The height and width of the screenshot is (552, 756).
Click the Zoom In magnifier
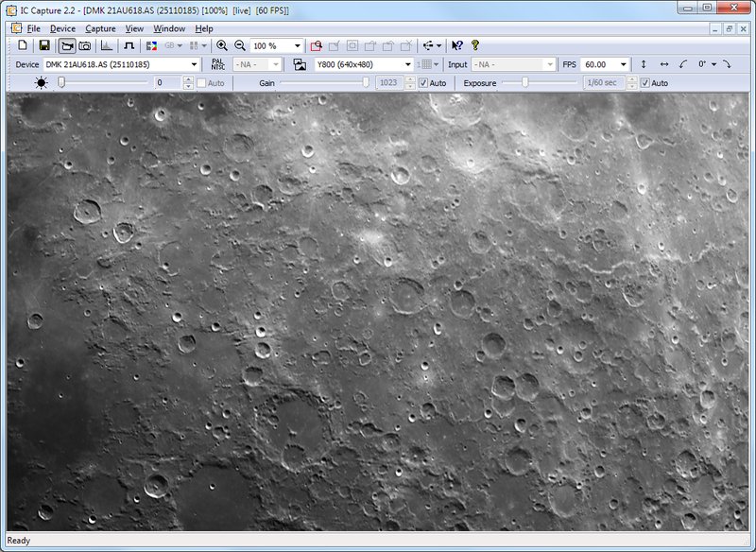click(x=222, y=45)
